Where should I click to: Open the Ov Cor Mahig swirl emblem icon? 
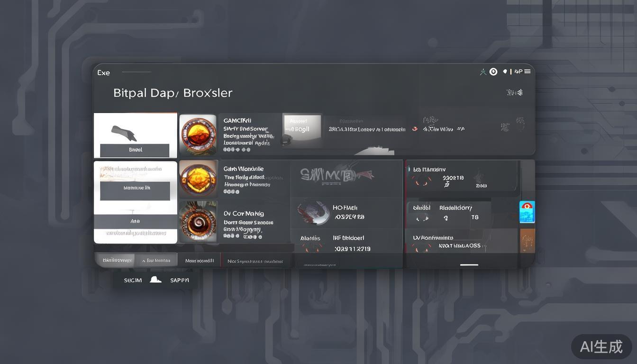click(x=198, y=221)
